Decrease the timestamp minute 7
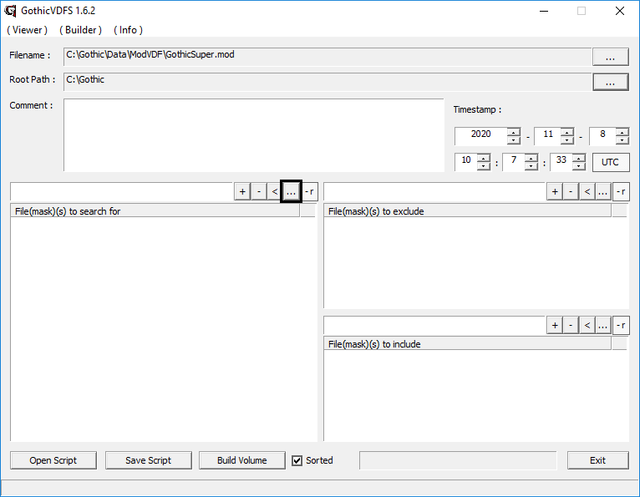This screenshot has width=640, height=497. pos(531,166)
